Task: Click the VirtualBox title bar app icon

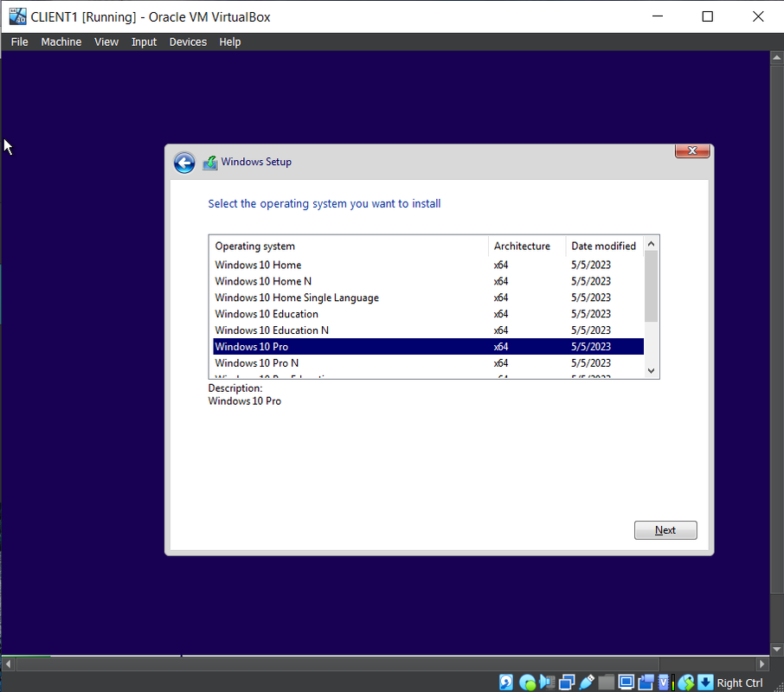Action: point(17,16)
